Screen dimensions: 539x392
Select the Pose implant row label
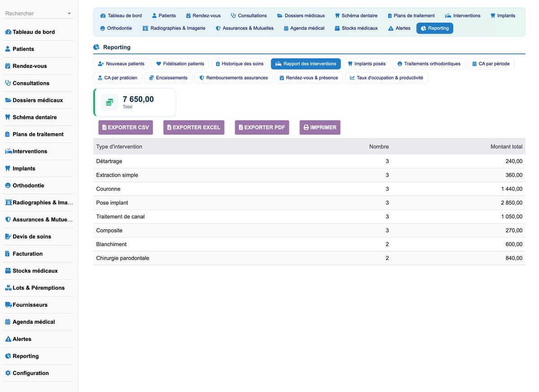[x=112, y=203]
